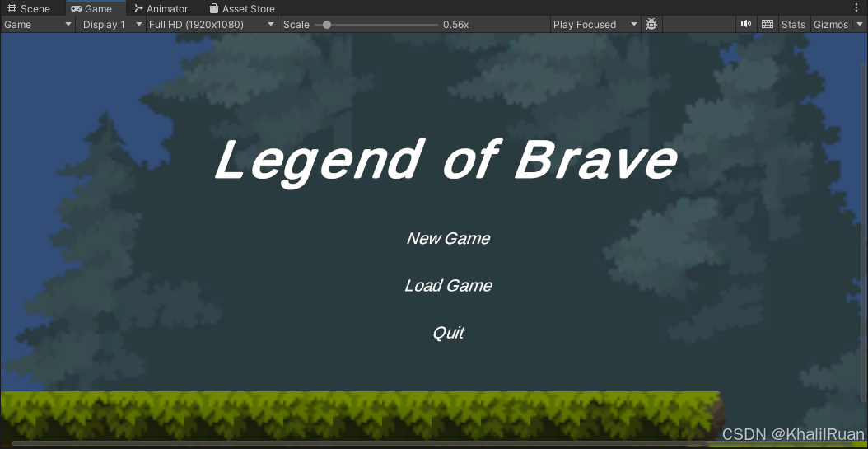This screenshot has height=449, width=868.
Task: Open the Animator tab
Action: coord(161,8)
